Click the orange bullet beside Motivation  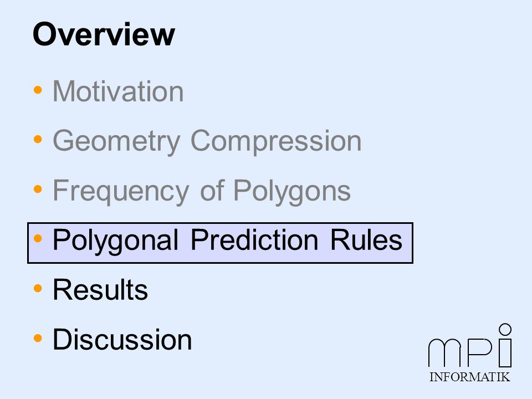click(38, 90)
